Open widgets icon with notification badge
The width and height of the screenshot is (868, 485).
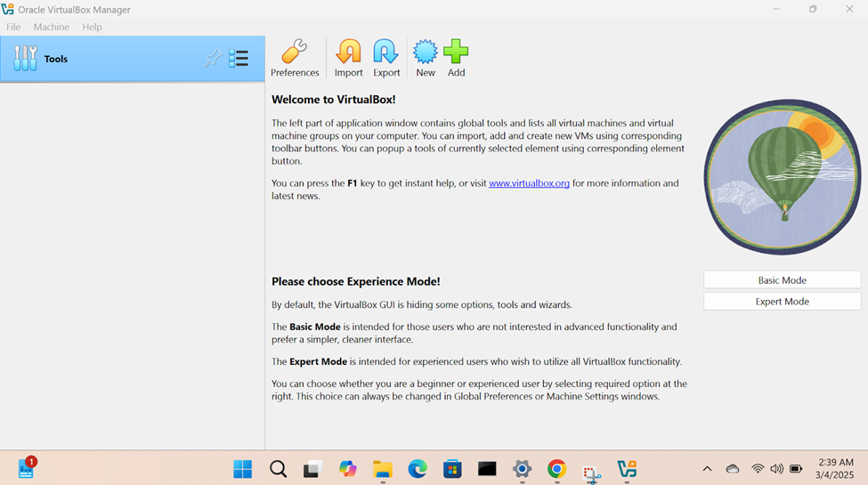pos(27,468)
